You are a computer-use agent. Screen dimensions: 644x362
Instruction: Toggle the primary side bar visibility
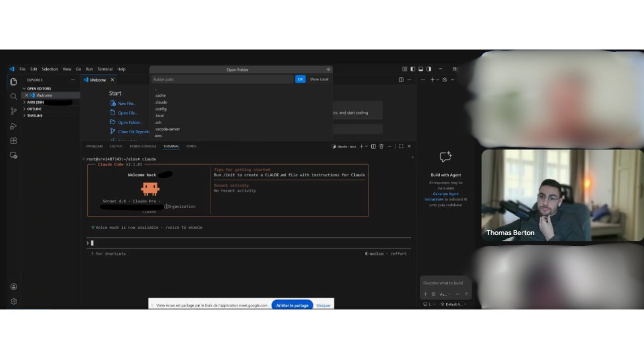(413, 69)
